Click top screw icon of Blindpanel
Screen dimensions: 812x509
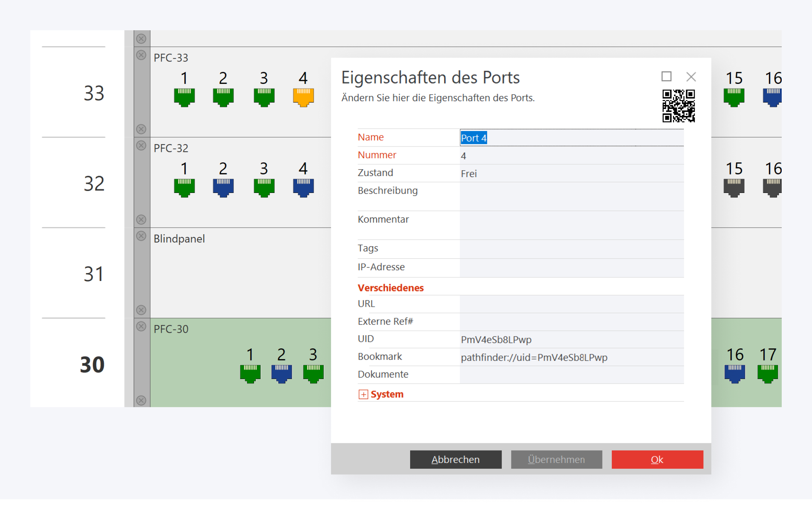click(x=141, y=236)
